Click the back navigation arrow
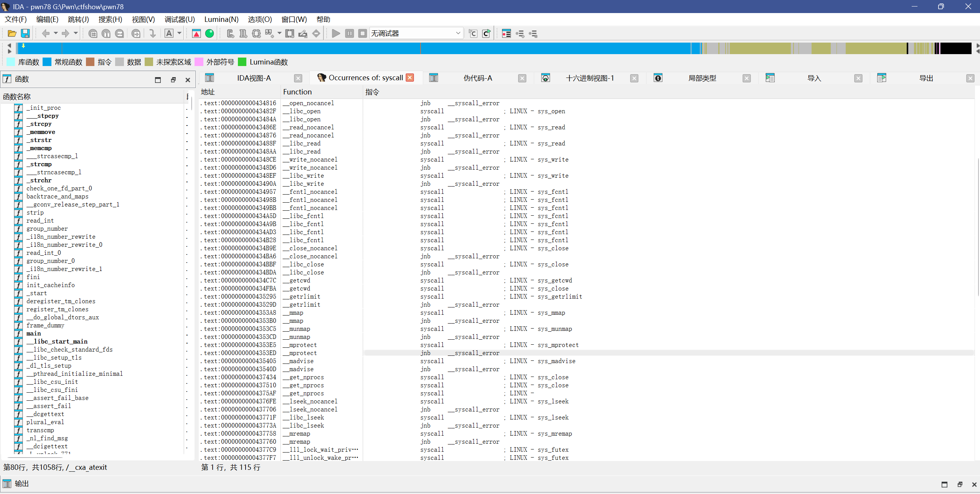Image resolution: width=980 pixels, height=494 pixels. click(46, 34)
